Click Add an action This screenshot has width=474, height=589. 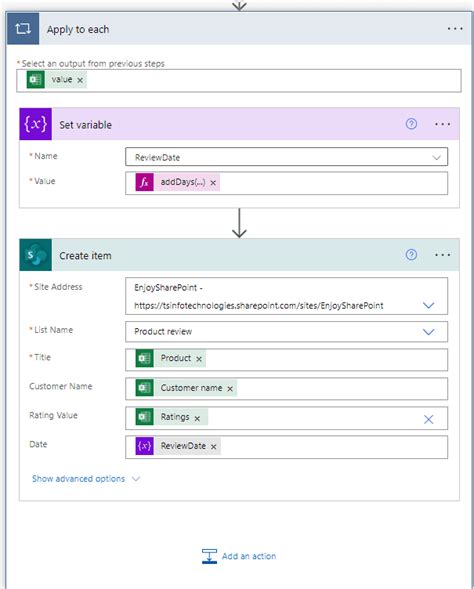[x=239, y=556]
